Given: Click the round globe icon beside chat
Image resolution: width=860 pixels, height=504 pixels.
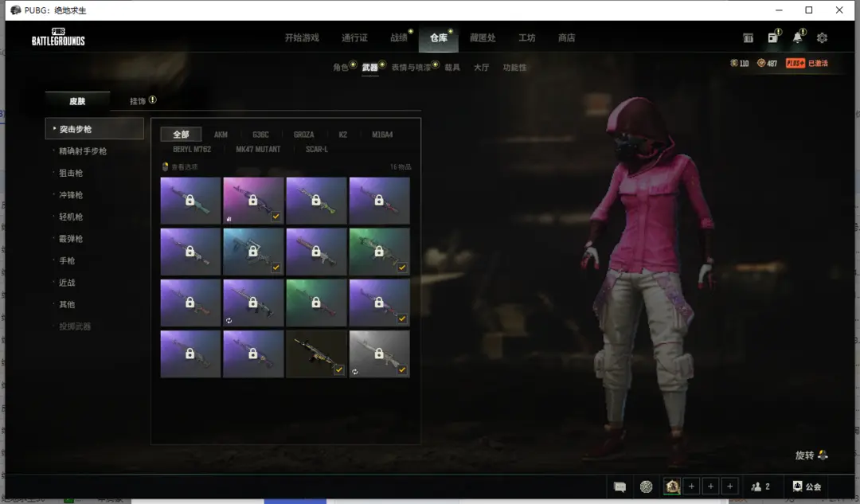Looking at the screenshot, I should pyautogui.click(x=646, y=486).
